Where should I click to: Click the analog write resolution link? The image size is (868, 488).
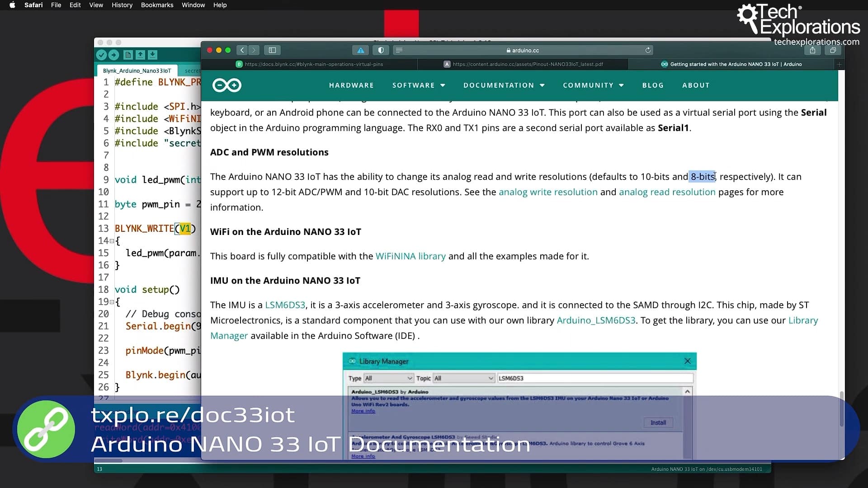[x=548, y=192]
